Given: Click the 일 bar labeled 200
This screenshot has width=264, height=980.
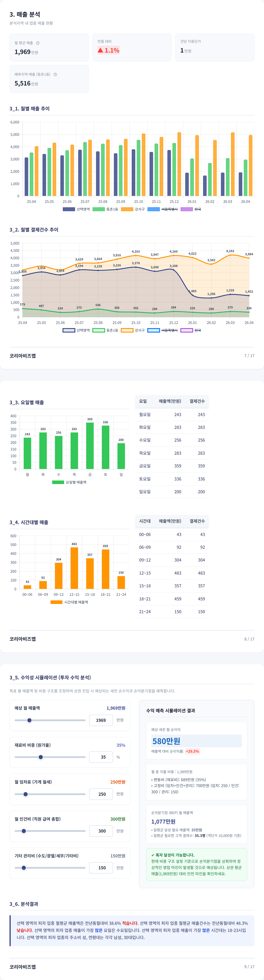Looking at the screenshot, I should pyautogui.click(x=121, y=456).
